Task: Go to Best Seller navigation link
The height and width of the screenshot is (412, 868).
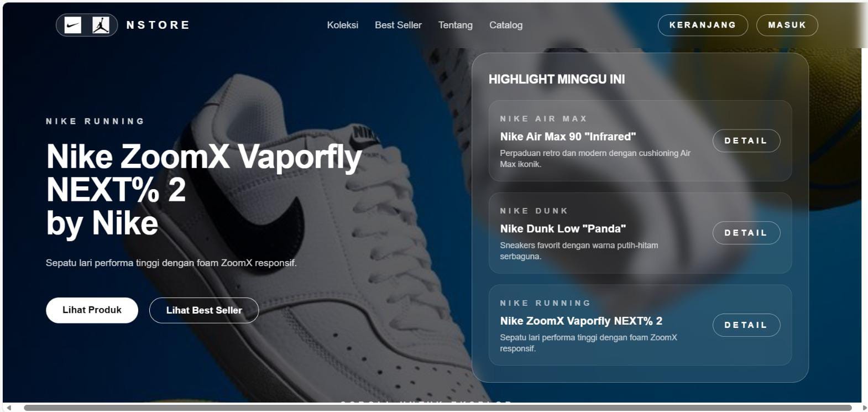Action: [x=398, y=25]
